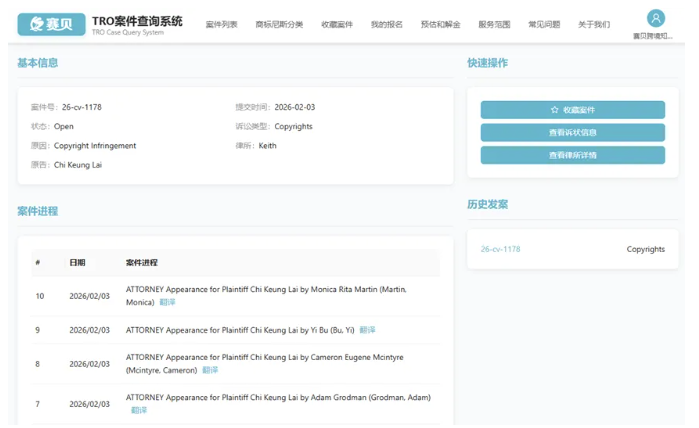The image size is (699, 428).
Task: Open historical case 26-cv-1178 link
Action: [500, 249]
